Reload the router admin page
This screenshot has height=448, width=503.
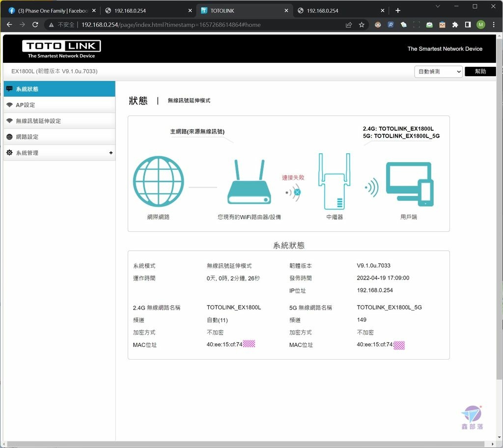pyautogui.click(x=35, y=25)
